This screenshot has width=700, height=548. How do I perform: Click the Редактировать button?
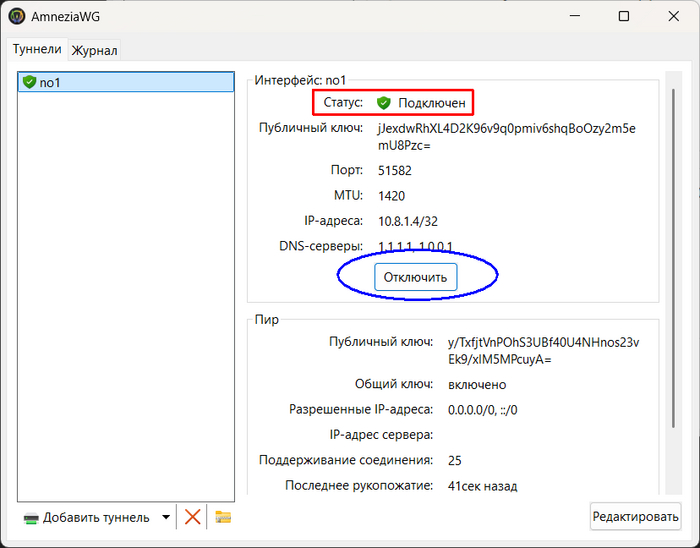tap(636, 516)
